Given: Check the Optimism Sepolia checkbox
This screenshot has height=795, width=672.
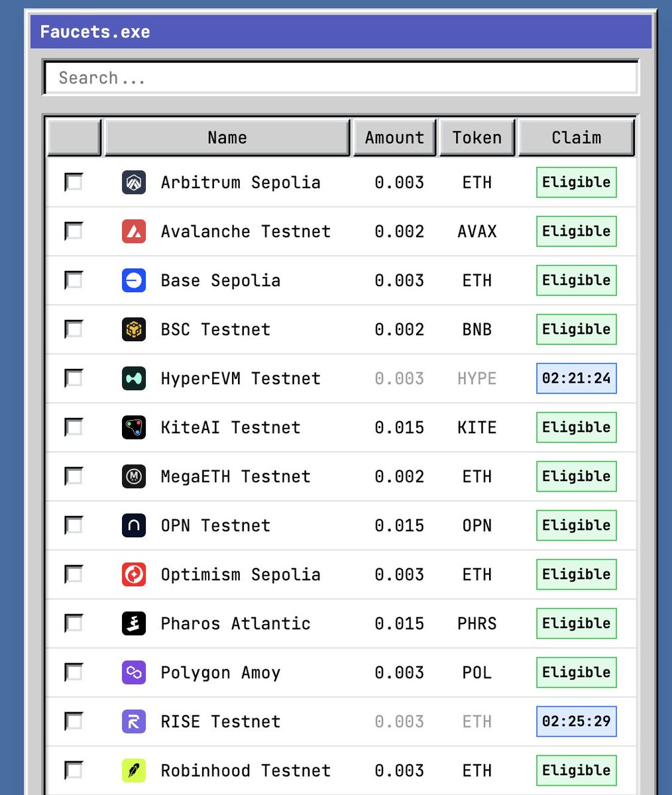Looking at the screenshot, I should point(74,574).
